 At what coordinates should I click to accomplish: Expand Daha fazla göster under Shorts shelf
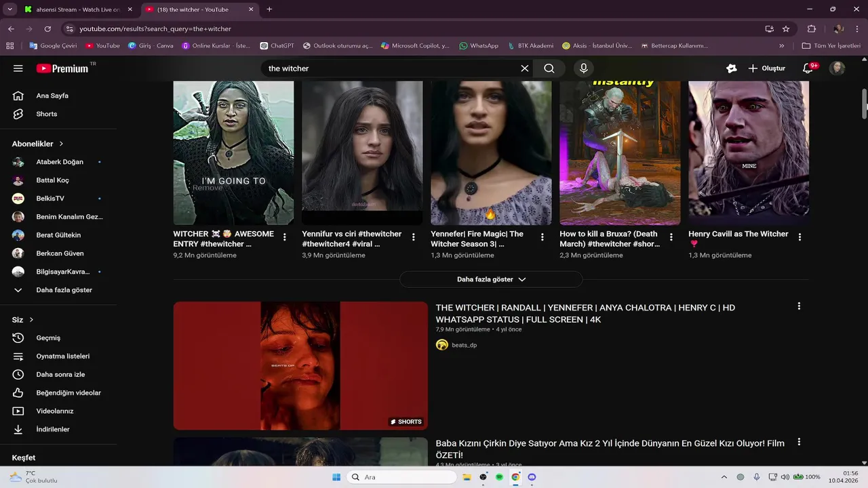click(x=491, y=279)
